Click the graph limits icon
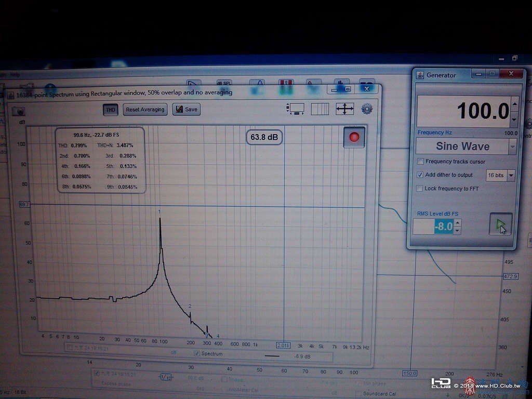The image size is (532, 399). (x=295, y=109)
